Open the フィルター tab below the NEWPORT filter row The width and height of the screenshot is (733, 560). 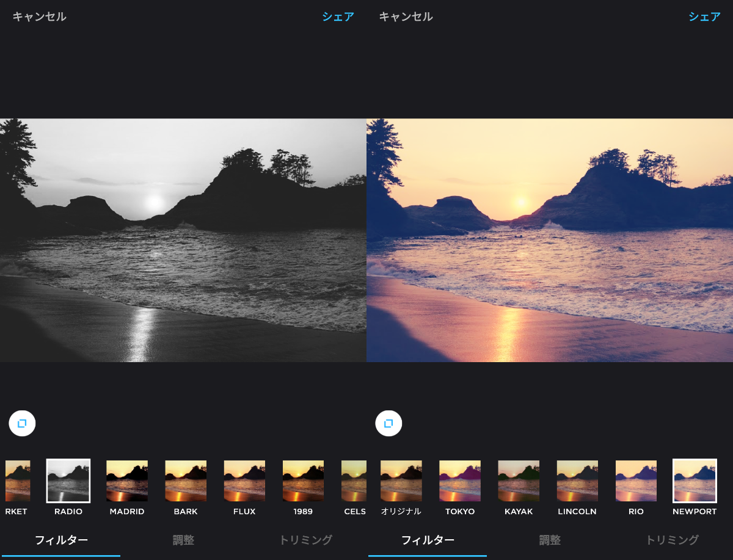[x=428, y=540]
